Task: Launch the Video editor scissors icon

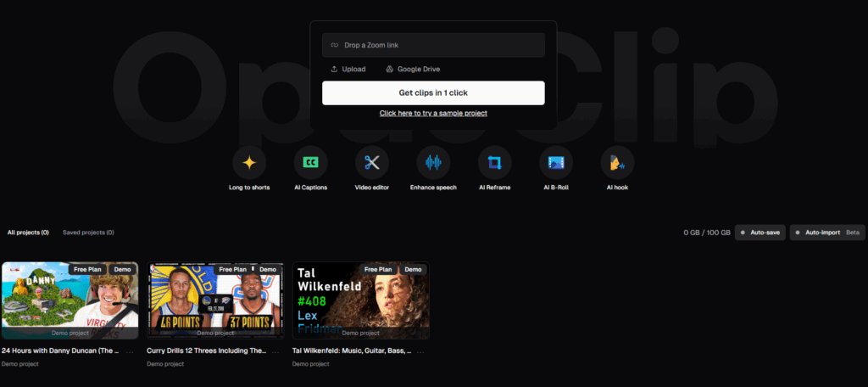Action: tap(371, 162)
